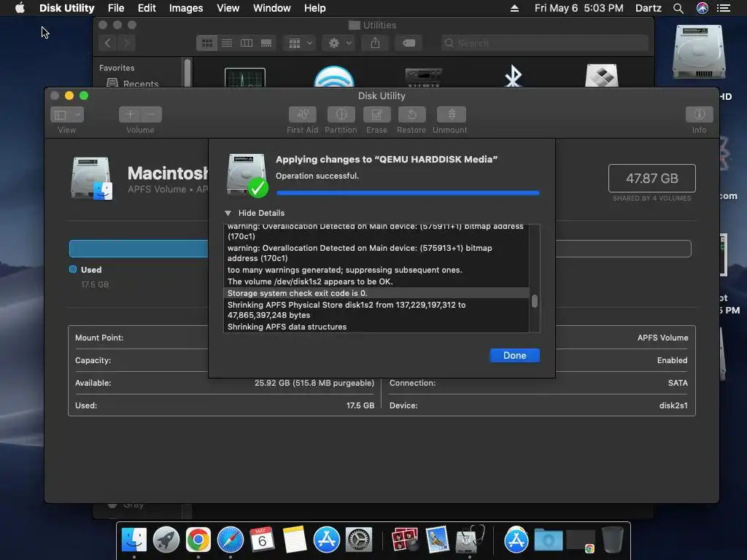This screenshot has width=747, height=560.
Task: Select AirPort Utility in Utilities folder
Action: [x=334, y=77]
